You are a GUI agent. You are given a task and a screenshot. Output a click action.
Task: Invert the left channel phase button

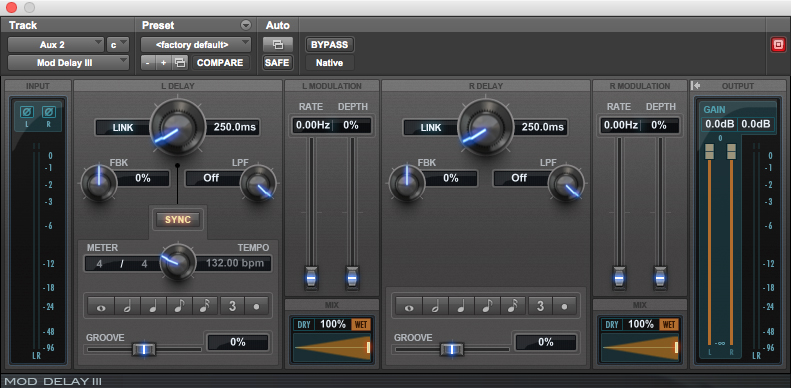[27, 112]
